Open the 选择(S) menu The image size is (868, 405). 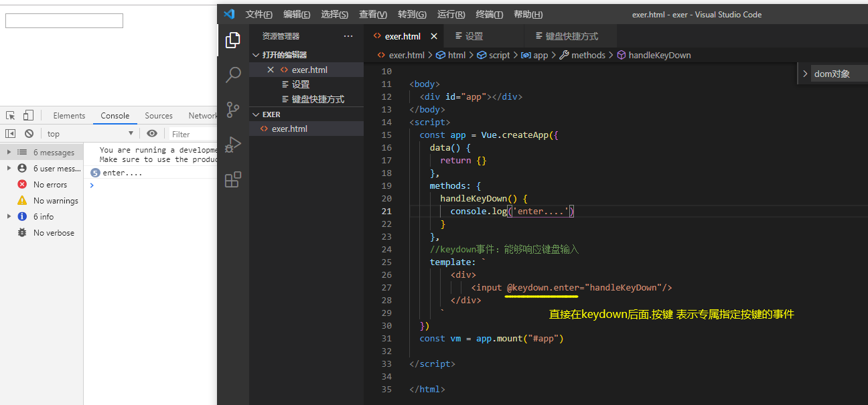(x=335, y=14)
